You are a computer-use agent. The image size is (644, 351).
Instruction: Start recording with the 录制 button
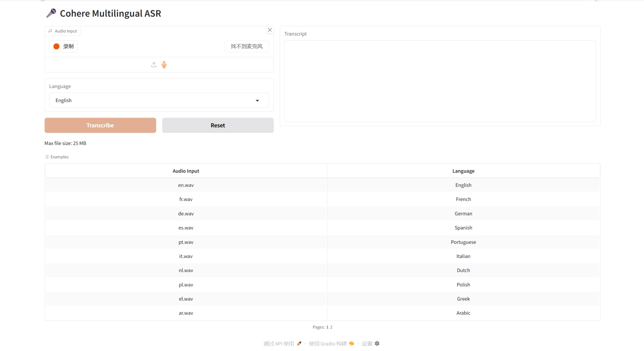point(64,47)
